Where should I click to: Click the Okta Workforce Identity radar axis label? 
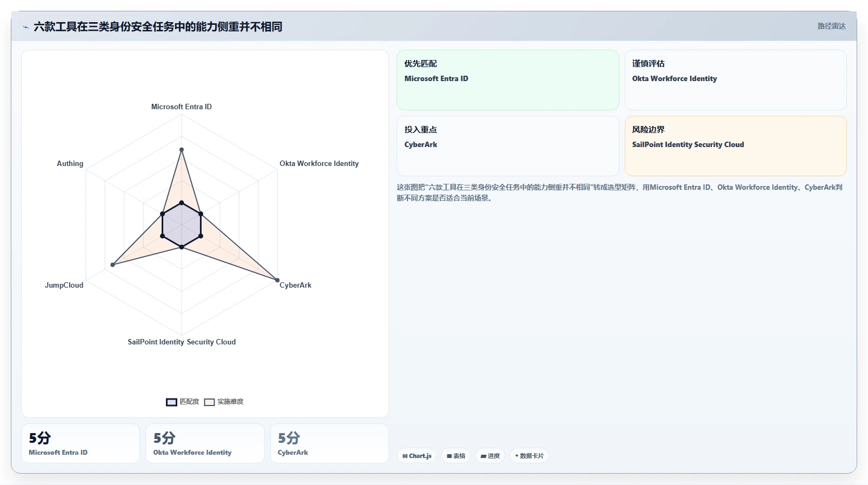click(319, 164)
